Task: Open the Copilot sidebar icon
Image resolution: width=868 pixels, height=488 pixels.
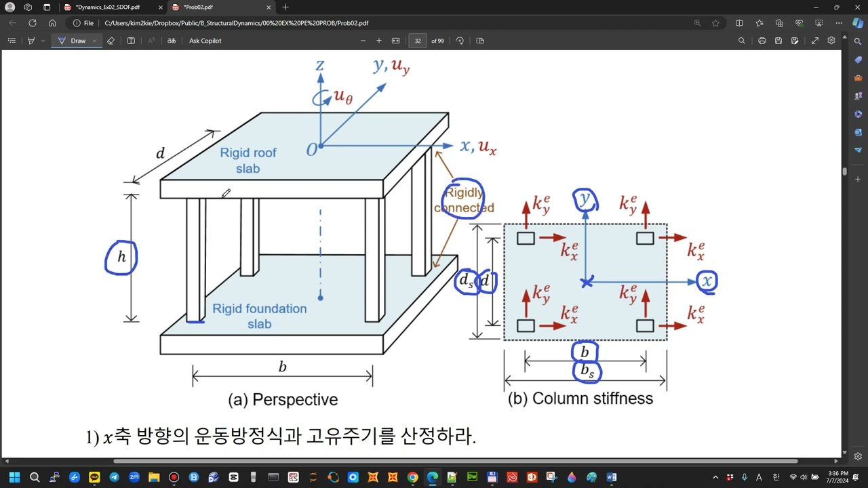Action: point(858,23)
